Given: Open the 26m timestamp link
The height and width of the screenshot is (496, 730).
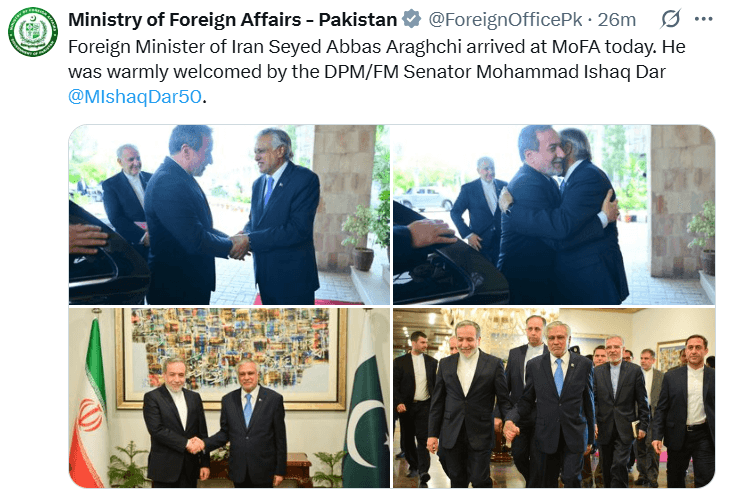Looking at the screenshot, I should [616, 20].
